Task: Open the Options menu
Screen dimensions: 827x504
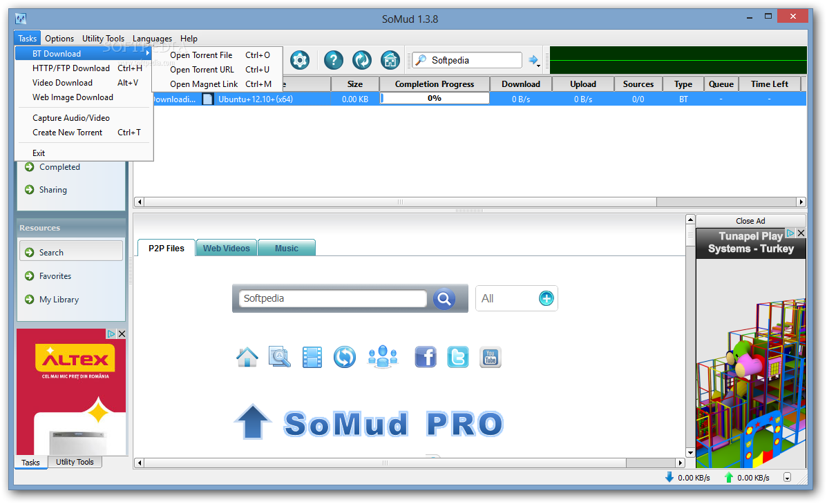Action: click(59, 39)
